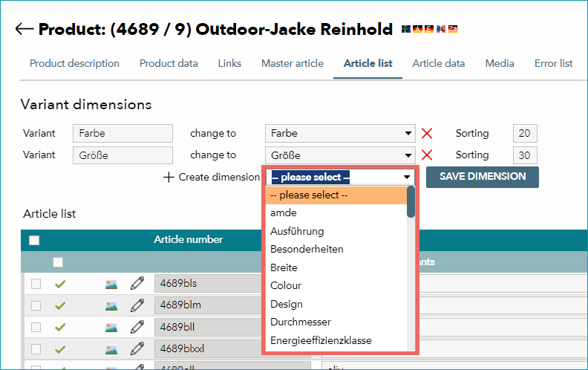588x370 pixels.
Task: Select 'Breite' from dimension list
Action: point(336,267)
